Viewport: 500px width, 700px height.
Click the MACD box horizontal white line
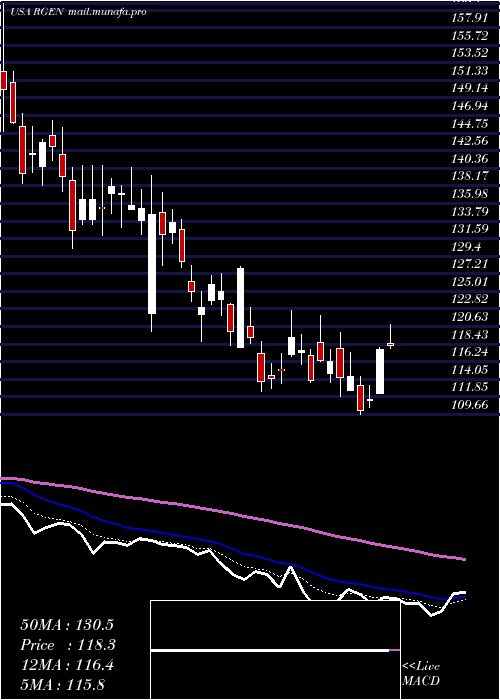(x=270, y=651)
